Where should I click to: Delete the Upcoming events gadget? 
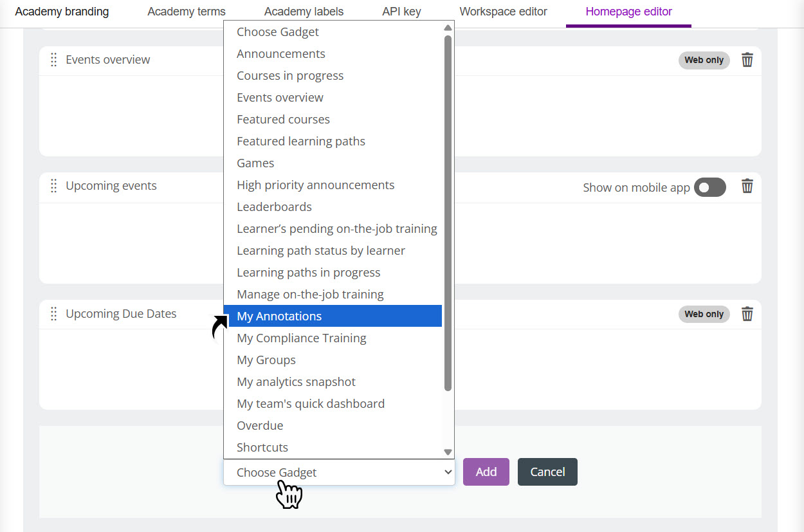747,187
